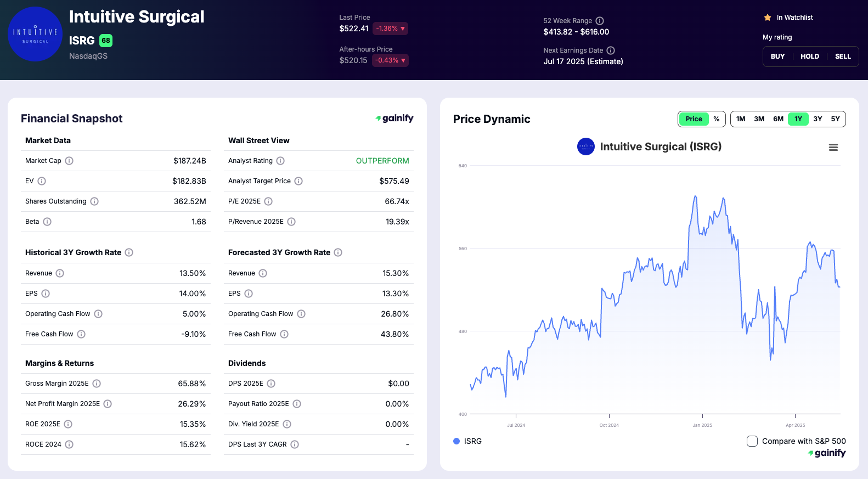Click the Div. Yield 2025E info icon
The width and height of the screenshot is (868, 479).
(287, 424)
